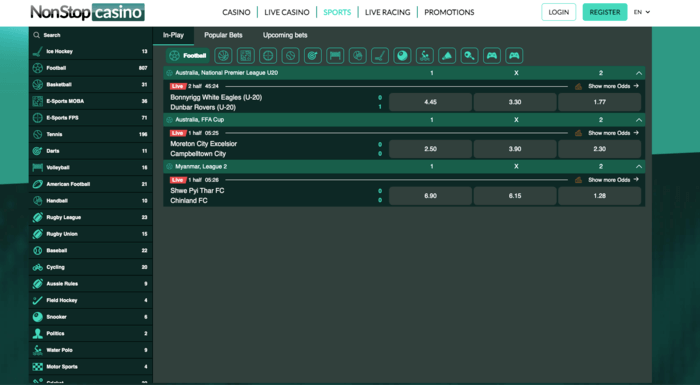
Task: Open Handball in the sidebar list
Action: click(x=91, y=201)
